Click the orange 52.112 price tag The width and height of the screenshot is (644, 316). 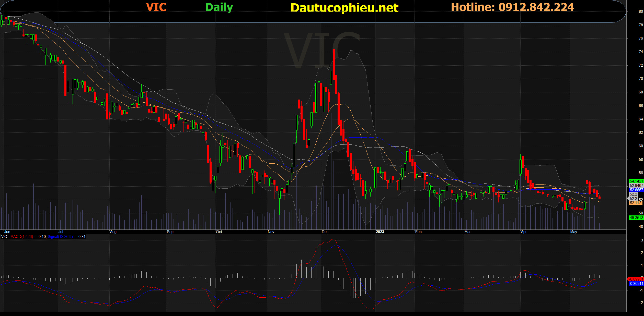(635, 203)
